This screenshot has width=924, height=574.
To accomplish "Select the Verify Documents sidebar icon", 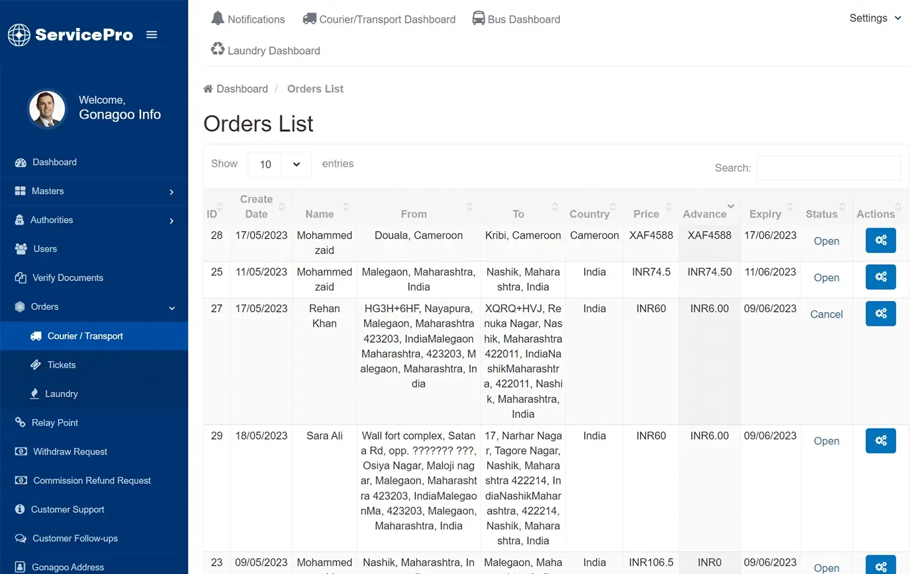I will click(21, 277).
